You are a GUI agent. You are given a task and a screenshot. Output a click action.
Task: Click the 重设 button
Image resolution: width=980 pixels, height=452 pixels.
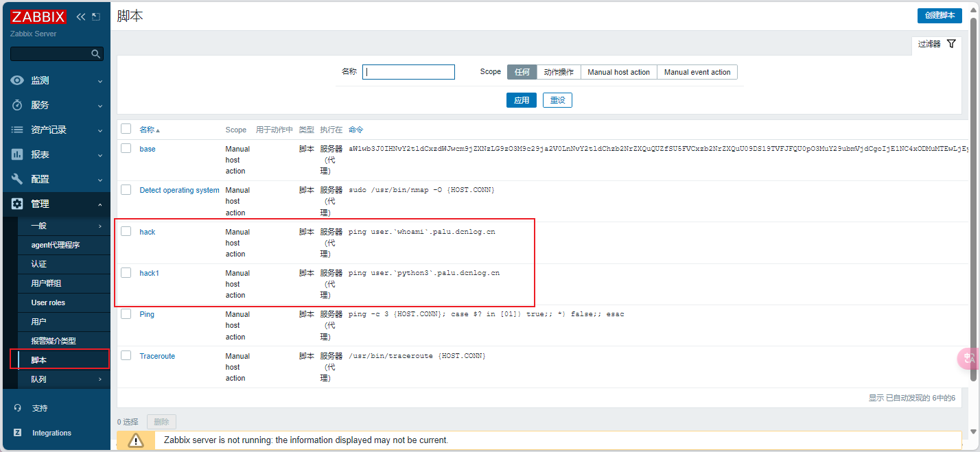[x=557, y=100]
